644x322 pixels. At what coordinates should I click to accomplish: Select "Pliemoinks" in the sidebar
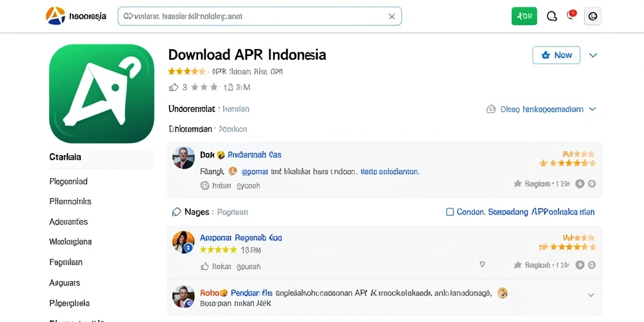point(70,202)
